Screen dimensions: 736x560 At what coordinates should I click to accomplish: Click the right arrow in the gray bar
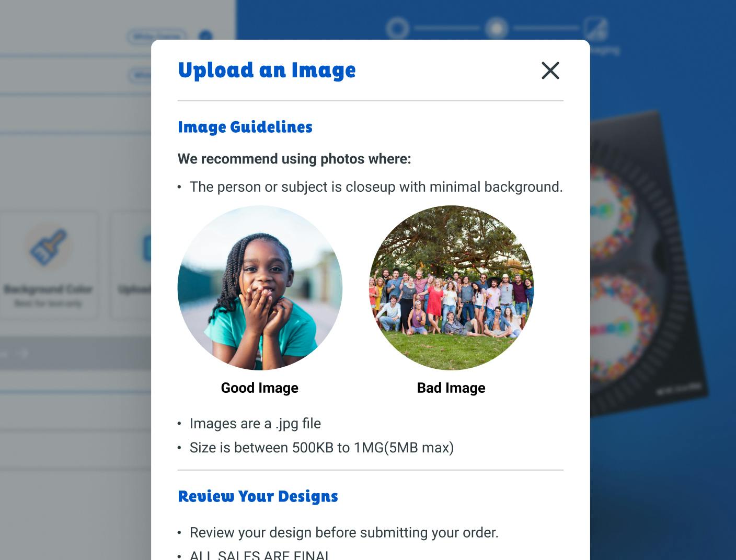click(24, 354)
